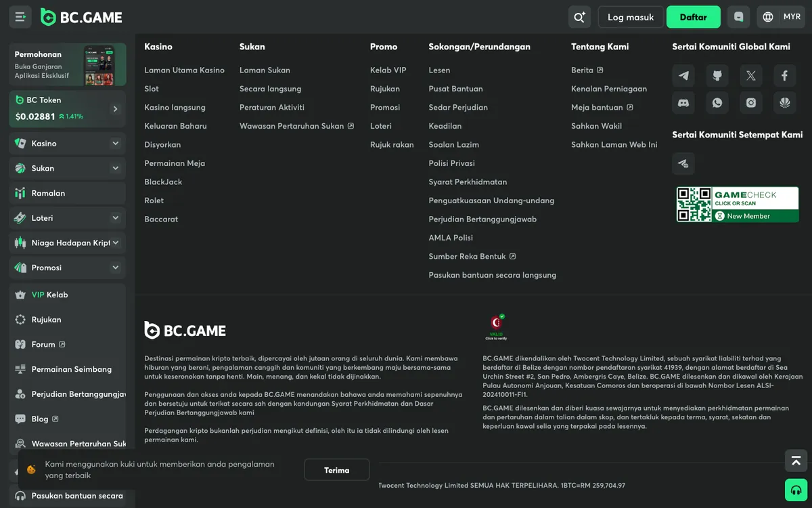This screenshot has height=508, width=812.
Task: Expand the Niaga Hadapan Kripto chevron
Action: pos(115,242)
